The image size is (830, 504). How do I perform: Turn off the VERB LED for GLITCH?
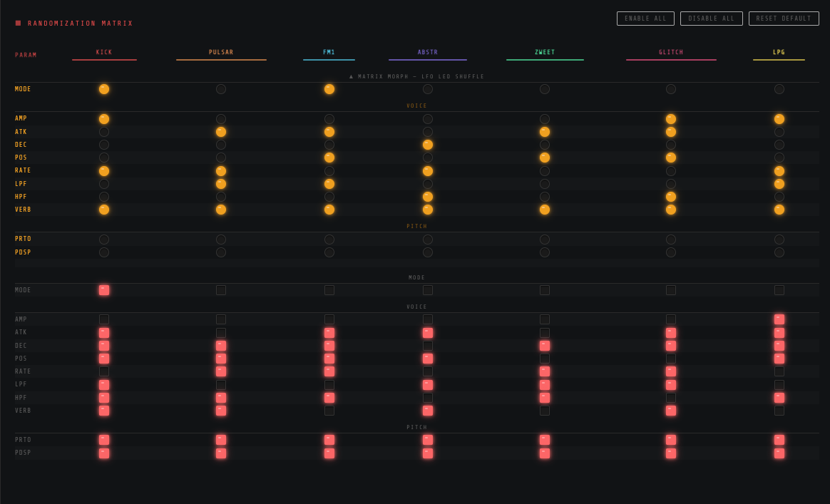[670, 210]
